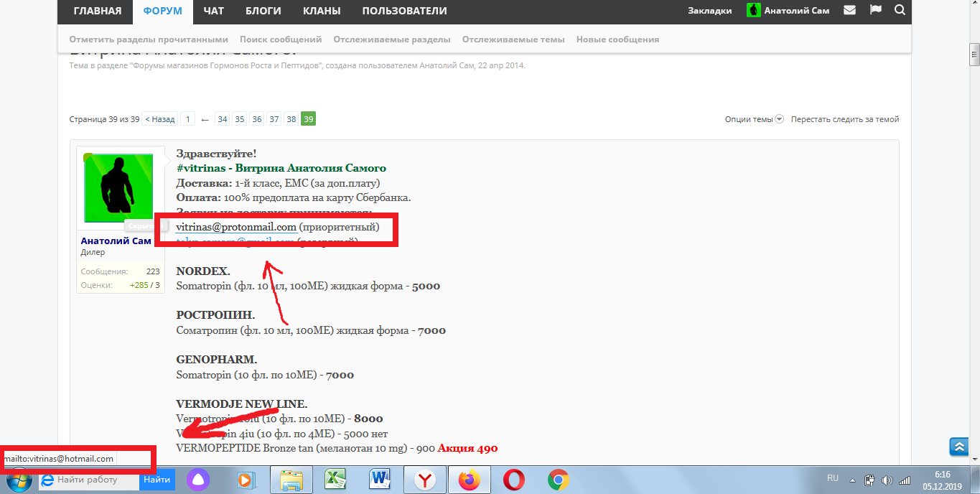Go to the previous page via Назад
Screen dimensions: 980x494
159,119
